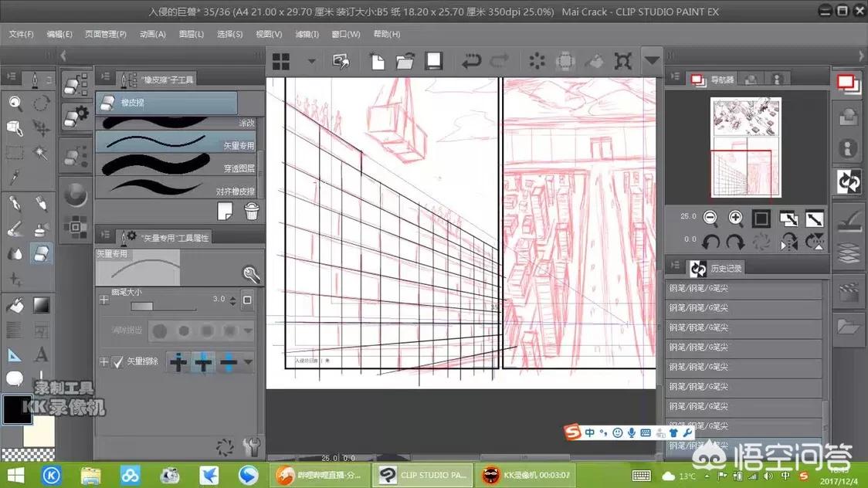Click Rotate right in Navigator
Image resolution: width=868 pixels, height=488 pixels.
pyautogui.click(x=735, y=242)
